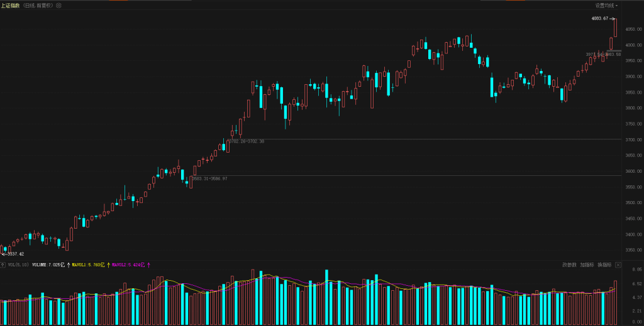Click the 3702.28-3702.38 gap label
644x326 pixels.
(247, 141)
